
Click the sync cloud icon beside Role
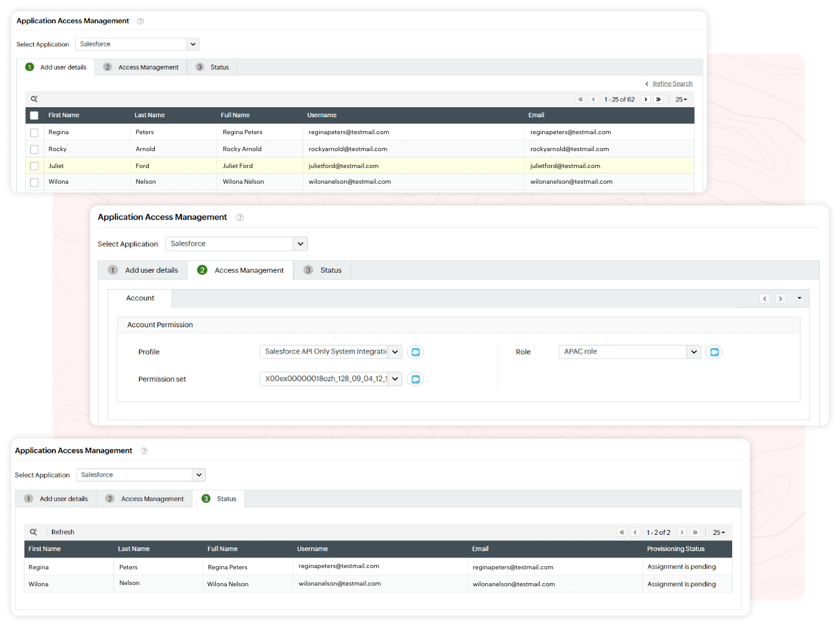(714, 352)
